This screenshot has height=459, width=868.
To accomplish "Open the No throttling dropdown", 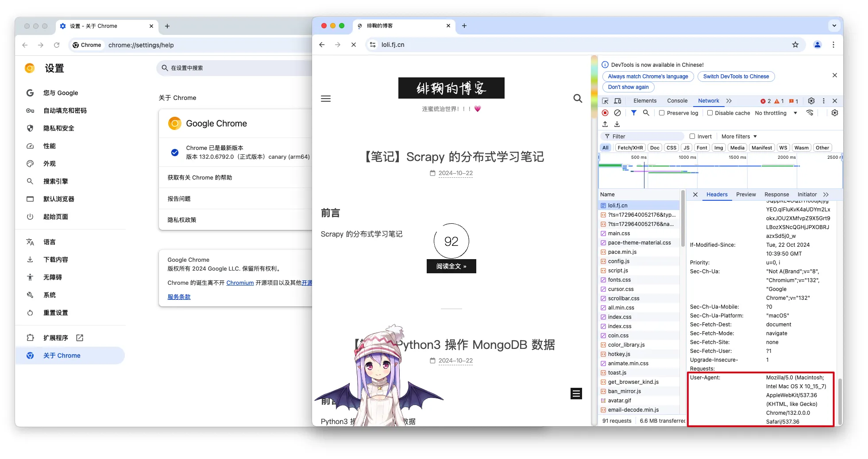I will (775, 113).
